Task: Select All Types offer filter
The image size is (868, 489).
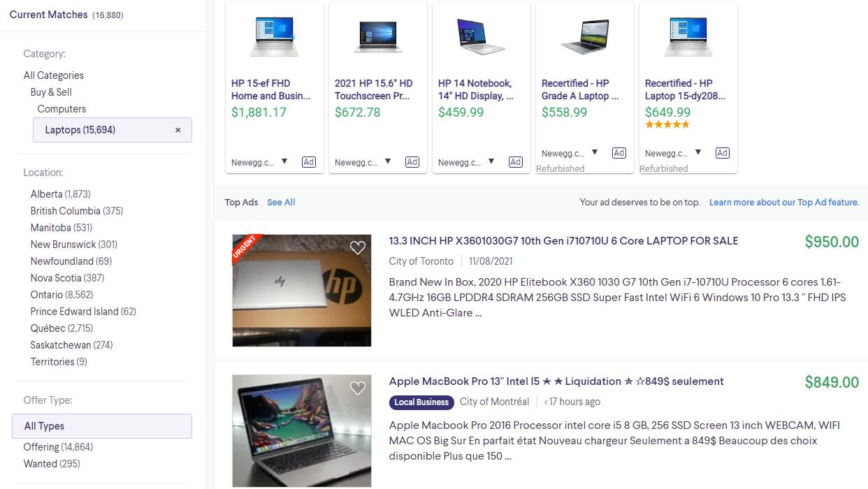Action: pos(102,426)
